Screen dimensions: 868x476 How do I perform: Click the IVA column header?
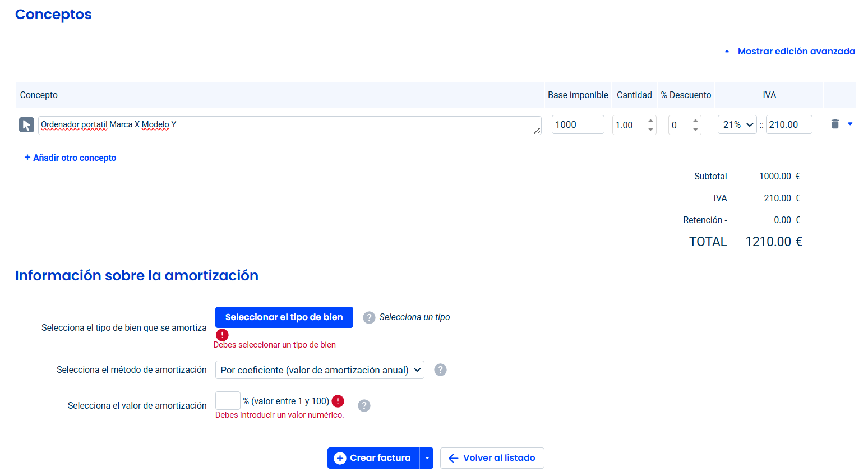769,95
